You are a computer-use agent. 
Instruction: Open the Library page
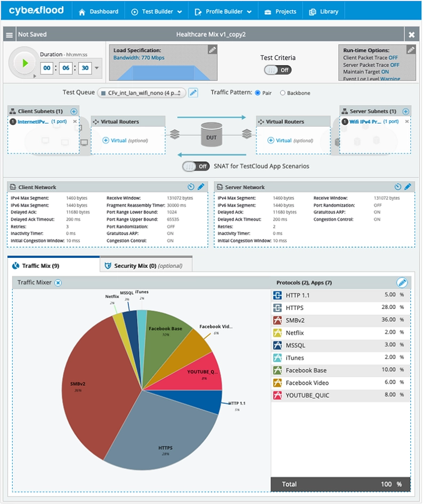coord(324,11)
